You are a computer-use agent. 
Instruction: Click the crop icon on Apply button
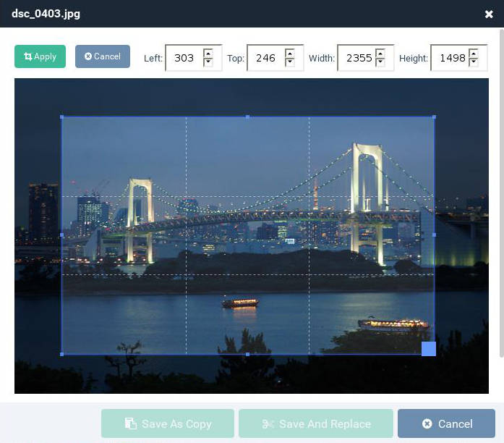pyautogui.click(x=28, y=56)
